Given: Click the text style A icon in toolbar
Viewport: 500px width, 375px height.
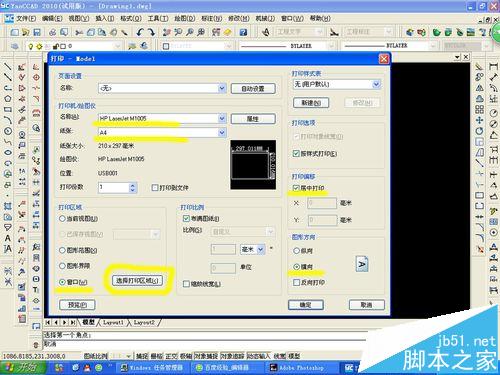Looking at the screenshot, I should click(266, 32).
